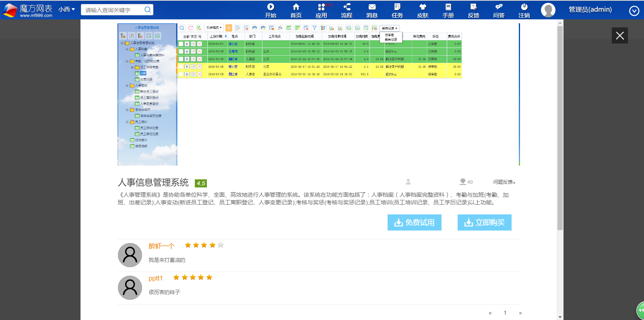Viewport: 644px width, 320px height.
Task: Click the gray user icon beside rating
Action: tap(408, 182)
